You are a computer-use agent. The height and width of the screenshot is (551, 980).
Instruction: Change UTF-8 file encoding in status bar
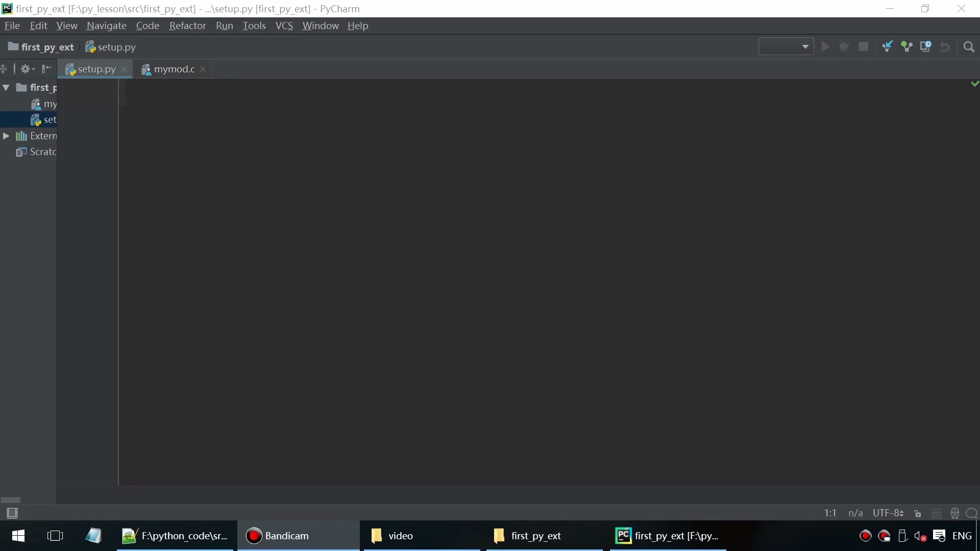click(x=888, y=513)
